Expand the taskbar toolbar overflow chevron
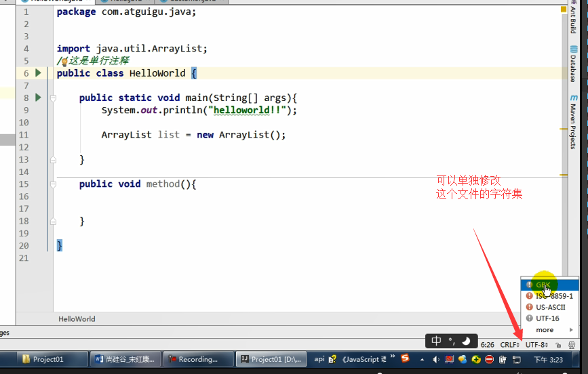This screenshot has height=374, width=588. click(393, 356)
